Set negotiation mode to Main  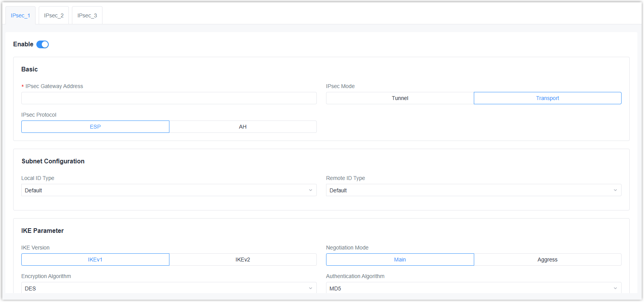[x=400, y=260]
